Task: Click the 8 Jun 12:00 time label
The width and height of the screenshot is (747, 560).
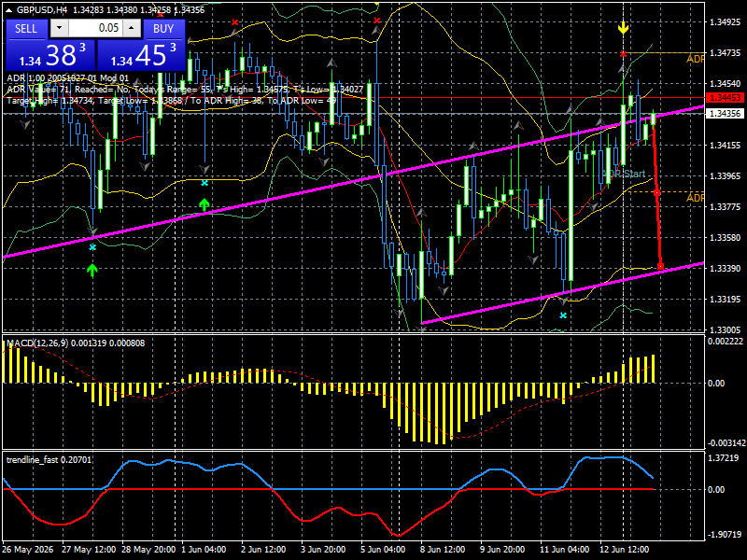Action: coord(443,549)
